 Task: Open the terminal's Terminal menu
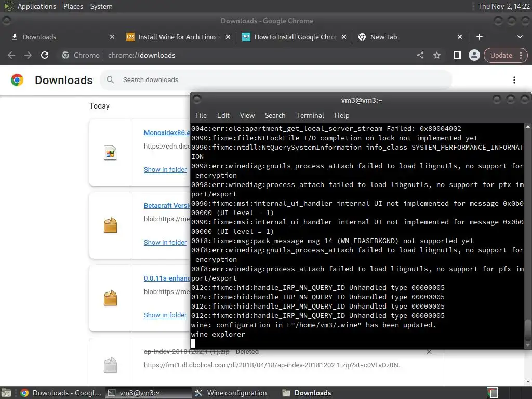tap(310, 115)
